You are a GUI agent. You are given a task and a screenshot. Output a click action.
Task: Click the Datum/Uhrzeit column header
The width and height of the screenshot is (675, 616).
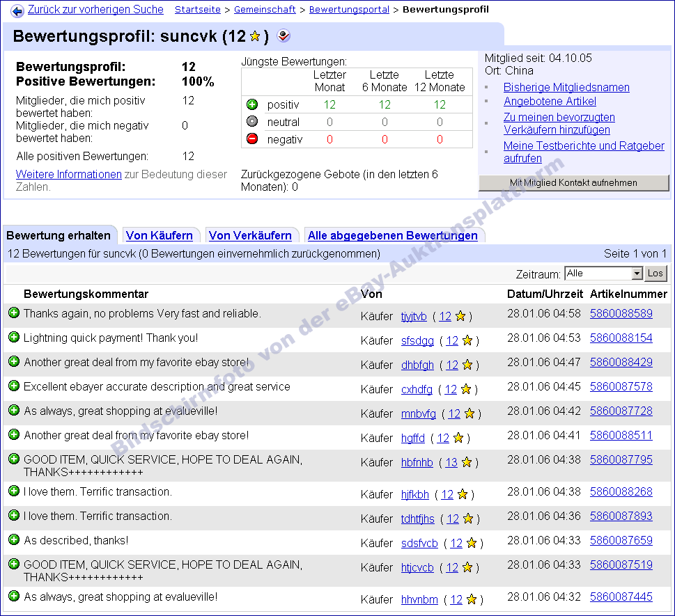pyautogui.click(x=545, y=294)
